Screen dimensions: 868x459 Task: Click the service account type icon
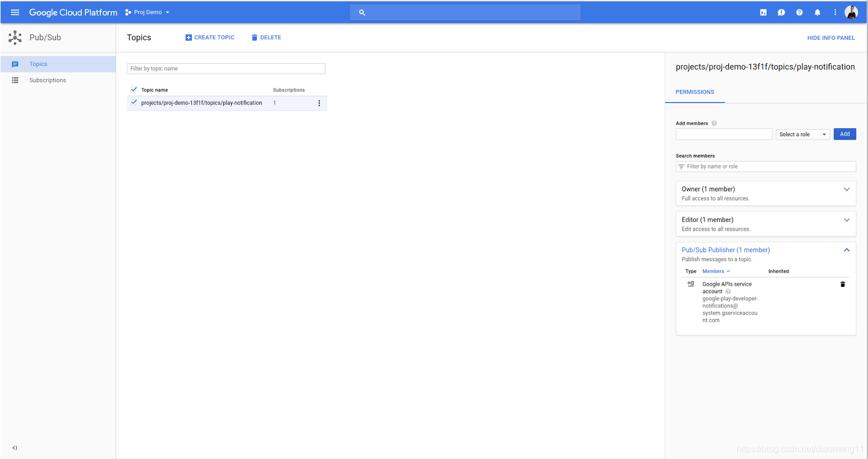tap(691, 284)
